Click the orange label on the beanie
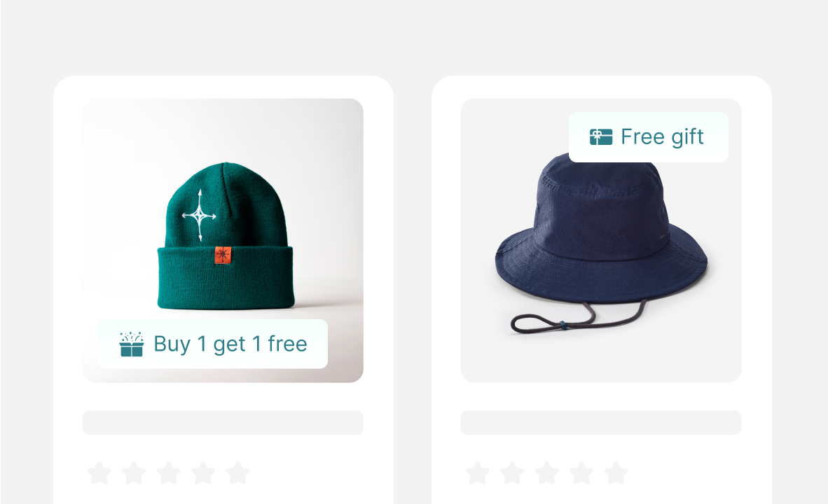The width and height of the screenshot is (828, 504). (x=223, y=255)
